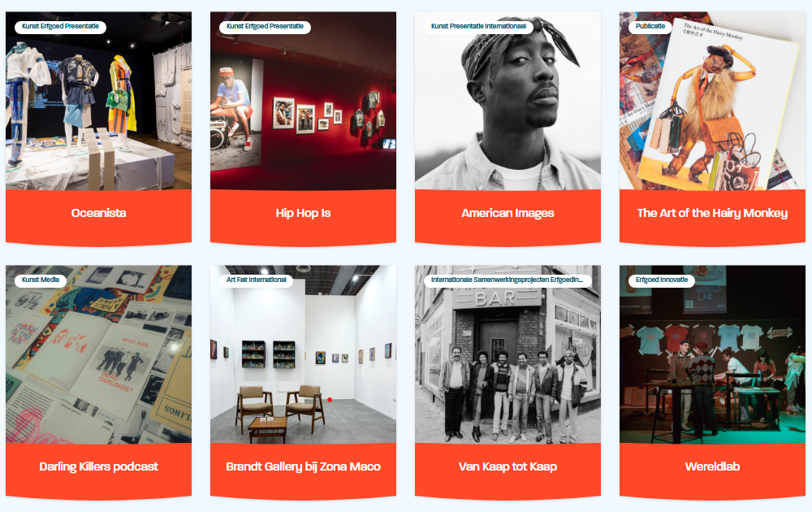Select the Hairy Monkey book cover image
812x512 pixels.
(712, 101)
